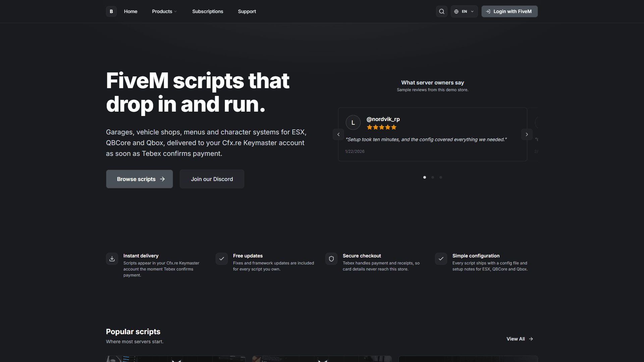Image resolution: width=644 pixels, height=362 pixels.
Task: Click the review date 1/22/2026
Action: pyautogui.click(x=355, y=152)
